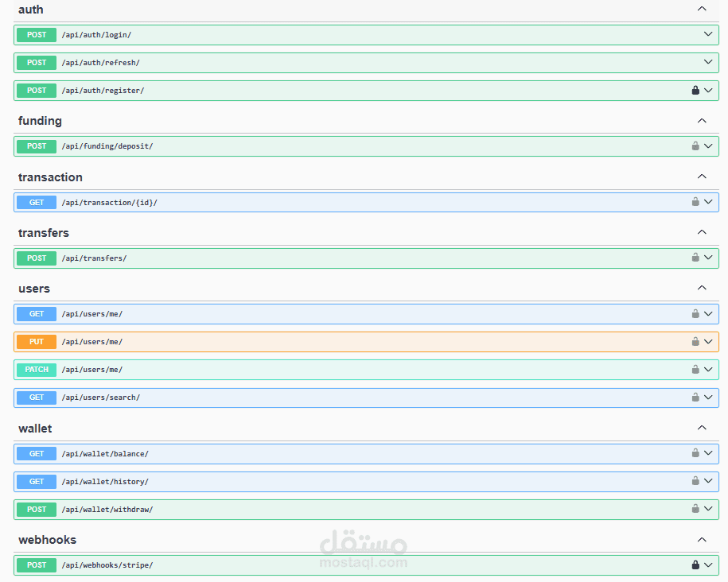The image size is (728, 582).
Task: Collapse the users section chevron
Action: click(702, 288)
